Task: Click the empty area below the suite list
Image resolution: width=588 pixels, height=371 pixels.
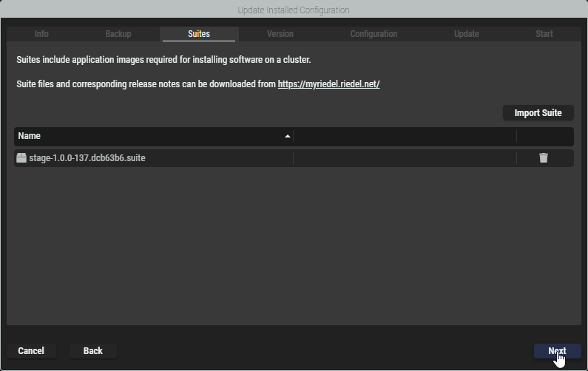Action: [x=294, y=244]
